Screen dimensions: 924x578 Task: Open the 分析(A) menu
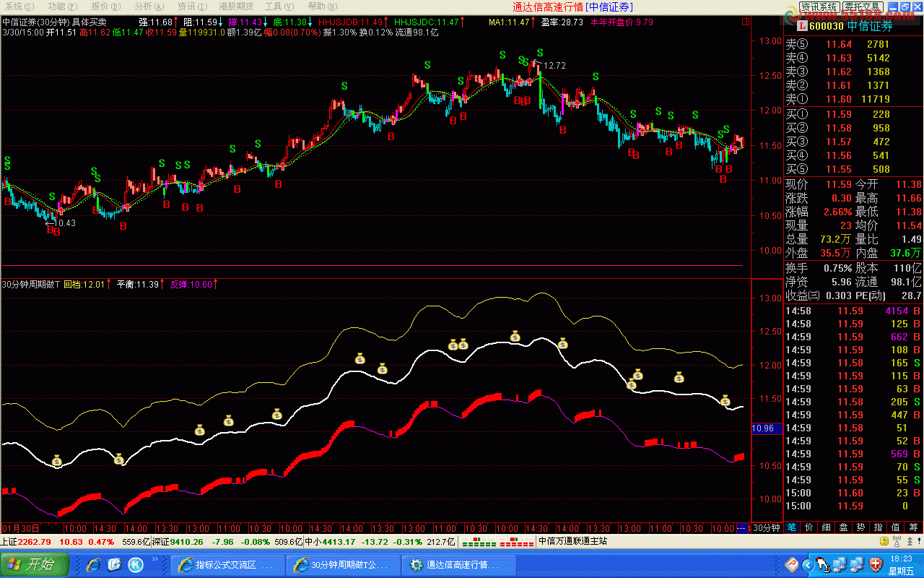click(148, 7)
